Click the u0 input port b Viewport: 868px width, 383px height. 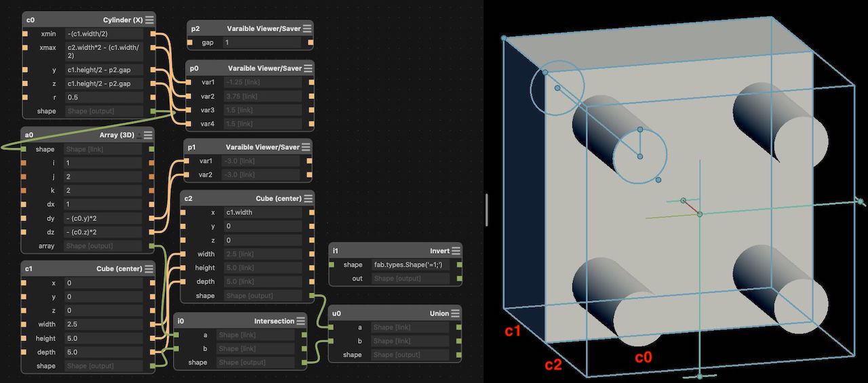tap(332, 341)
